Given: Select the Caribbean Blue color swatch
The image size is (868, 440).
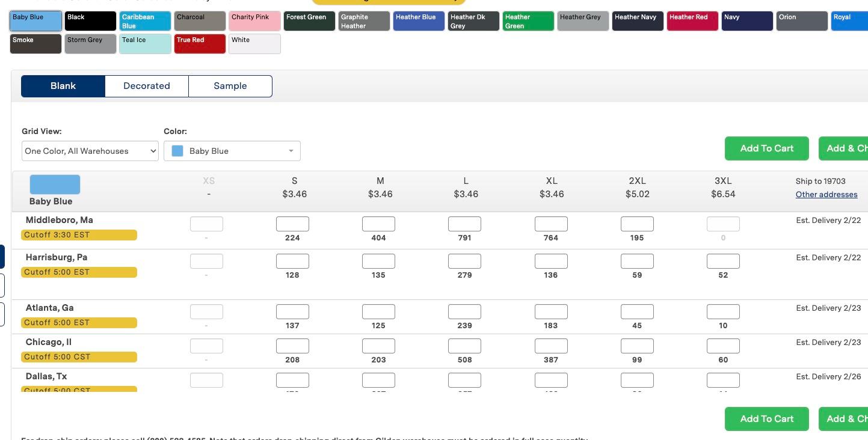Looking at the screenshot, I should 145,21.
